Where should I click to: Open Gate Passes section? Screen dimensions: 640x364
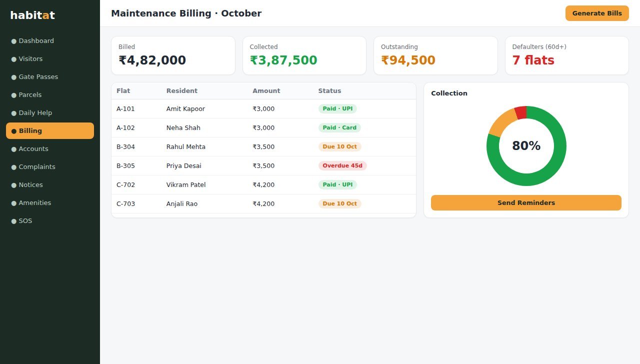pos(50,77)
